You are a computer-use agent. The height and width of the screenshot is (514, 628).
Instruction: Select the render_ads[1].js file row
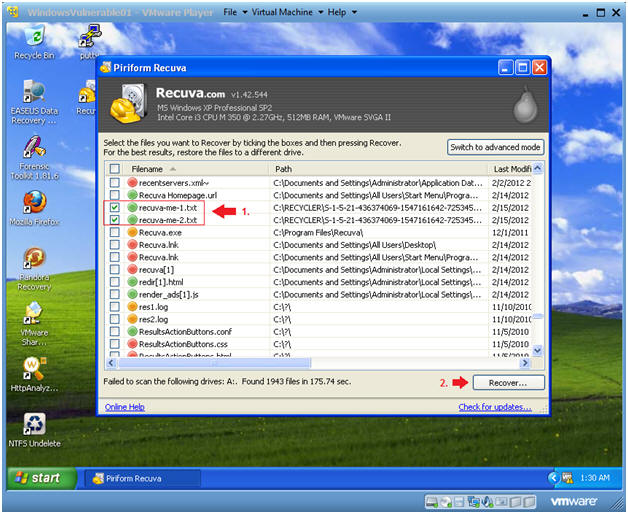pyautogui.click(x=319, y=294)
